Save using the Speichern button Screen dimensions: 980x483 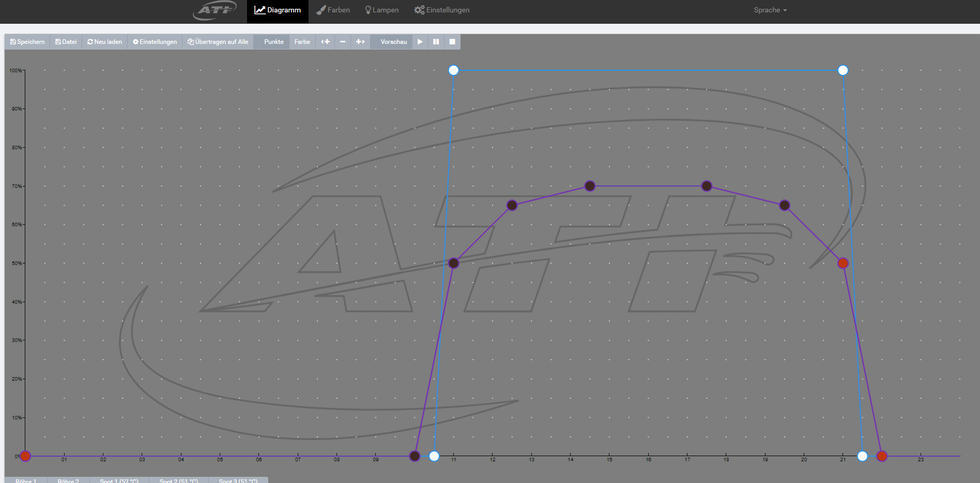coord(27,42)
